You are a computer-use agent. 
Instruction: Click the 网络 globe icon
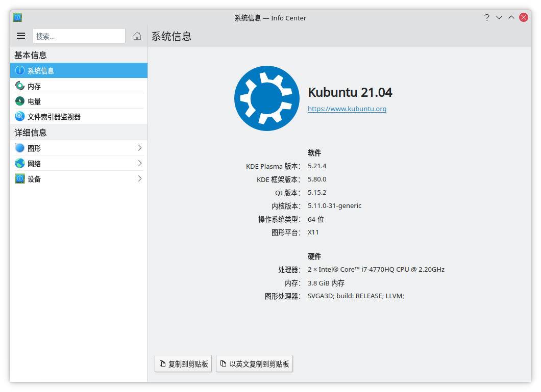[20, 163]
